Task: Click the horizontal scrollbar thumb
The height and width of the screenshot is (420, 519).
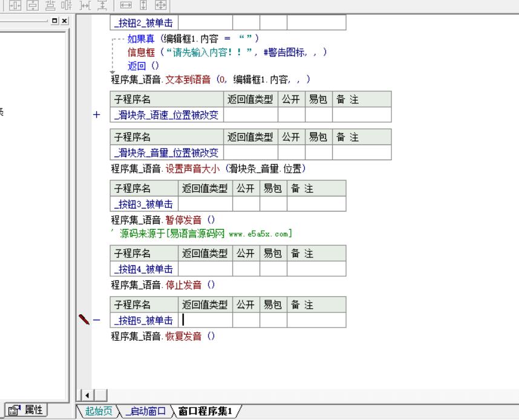Action: tap(101, 395)
